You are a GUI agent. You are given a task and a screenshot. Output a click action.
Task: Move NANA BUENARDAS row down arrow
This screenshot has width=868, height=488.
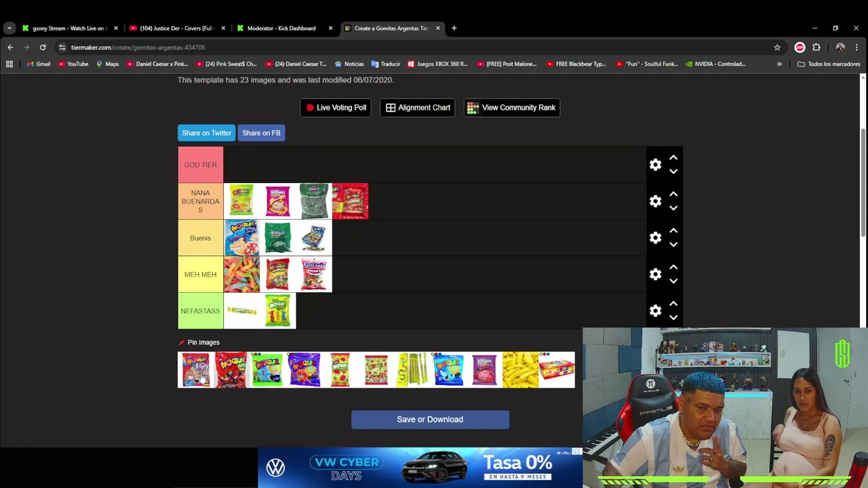coord(673,208)
